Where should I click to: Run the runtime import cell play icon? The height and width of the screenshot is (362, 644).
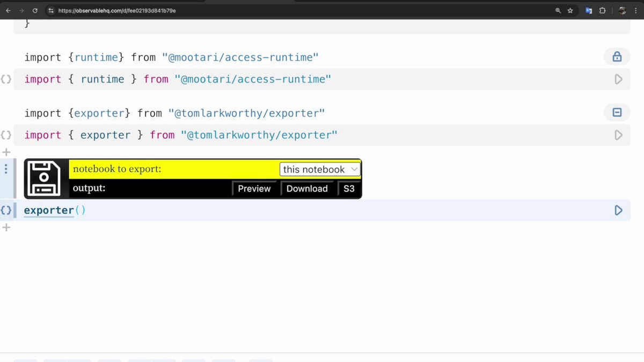click(x=618, y=79)
